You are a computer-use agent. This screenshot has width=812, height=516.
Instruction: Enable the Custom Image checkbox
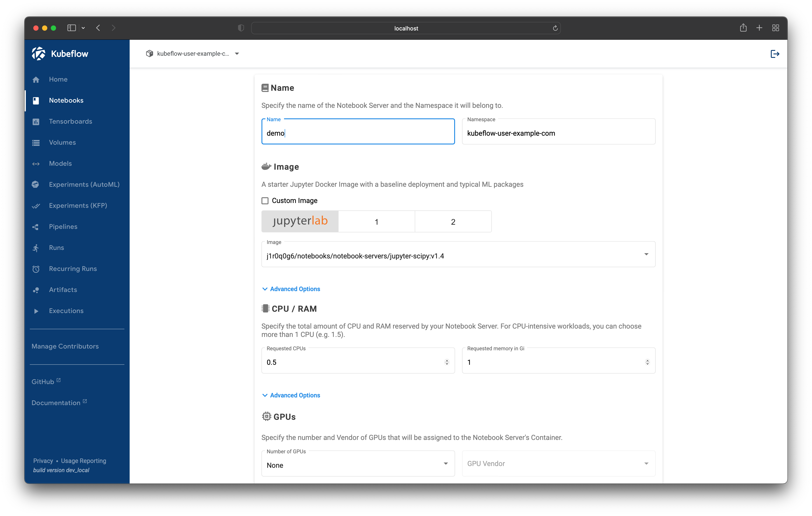(x=265, y=201)
